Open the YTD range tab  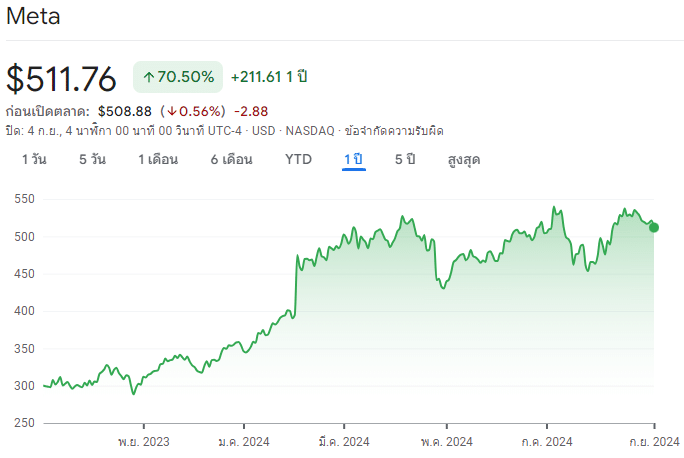tap(298, 159)
